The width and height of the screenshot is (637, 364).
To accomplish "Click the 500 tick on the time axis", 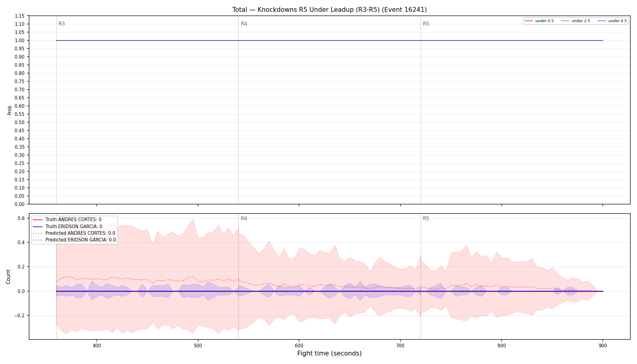I will pyautogui.click(x=198, y=345).
